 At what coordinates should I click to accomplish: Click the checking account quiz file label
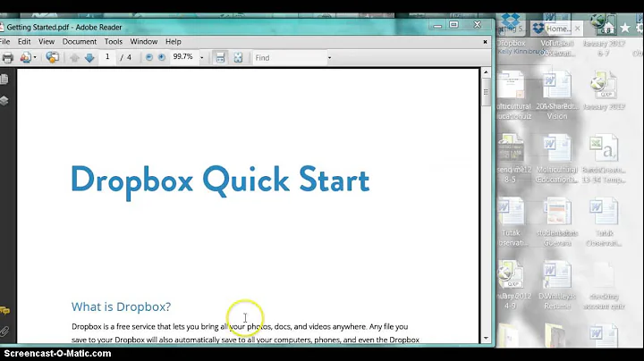pos(604,301)
